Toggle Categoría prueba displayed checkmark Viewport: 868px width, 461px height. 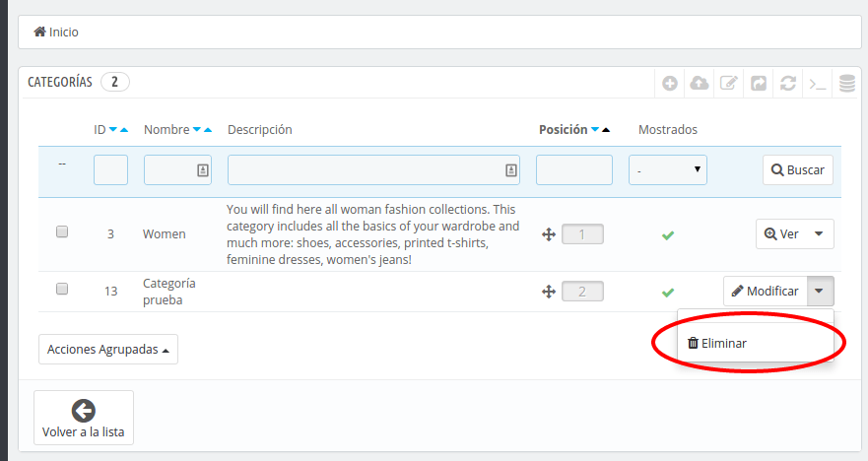tap(668, 293)
